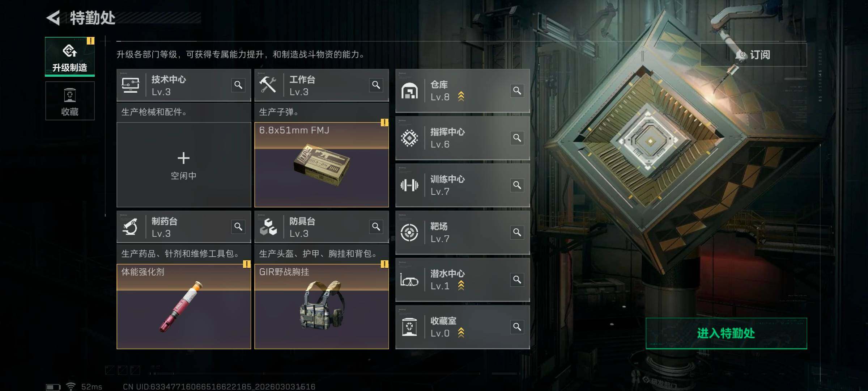Switch to the 升级制造 tab
The width and height of the screenshot is (868, 391).
tap(70, 56)
